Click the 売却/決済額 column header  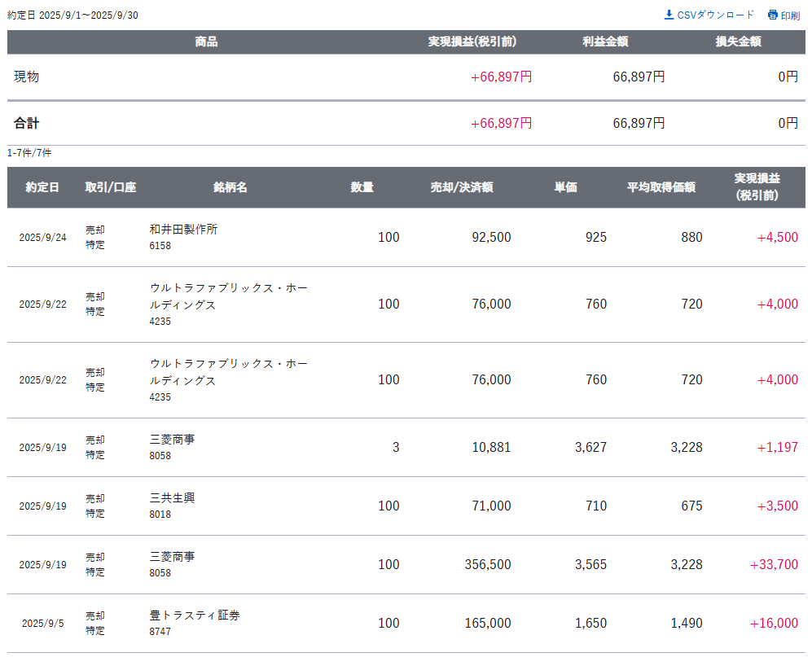(x=462, y=187)
